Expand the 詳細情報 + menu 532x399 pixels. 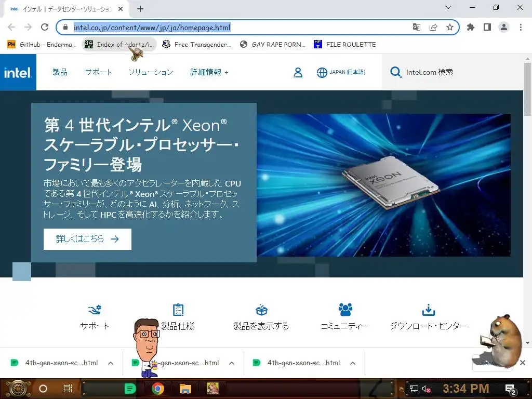[x=209, y=72]
